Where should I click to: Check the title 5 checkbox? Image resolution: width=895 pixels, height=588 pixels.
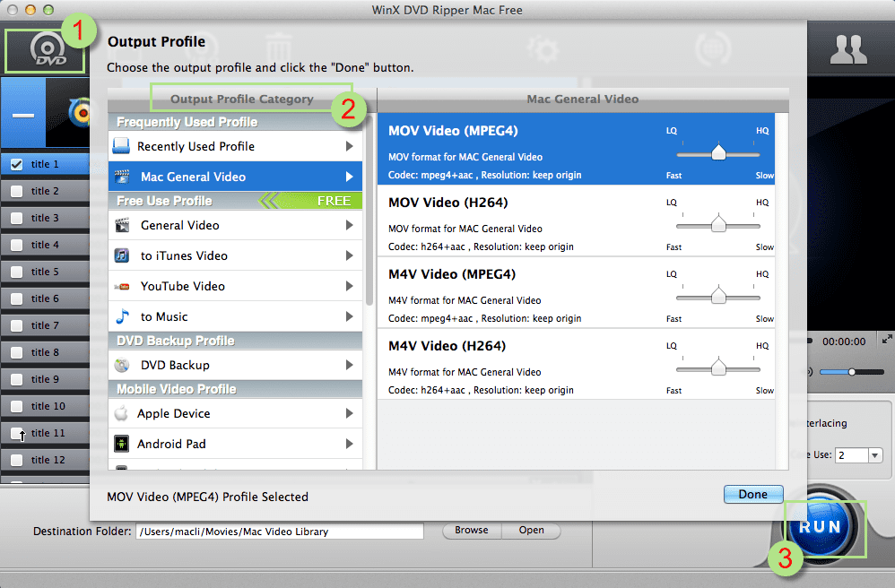coord(16,272)
